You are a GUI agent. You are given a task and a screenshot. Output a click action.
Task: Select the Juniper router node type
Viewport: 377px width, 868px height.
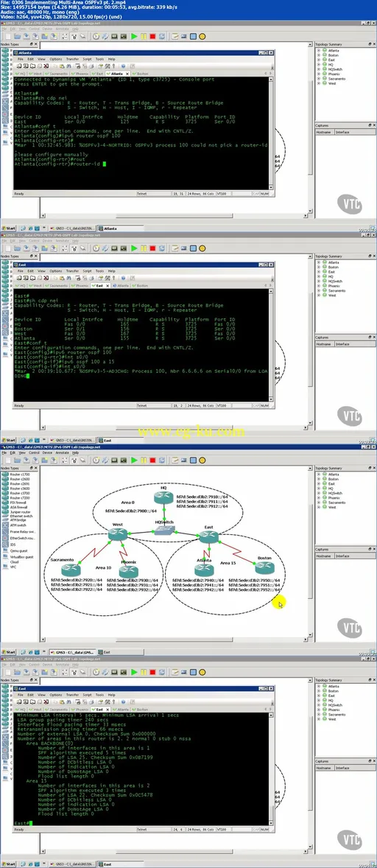tap(15, 511)
